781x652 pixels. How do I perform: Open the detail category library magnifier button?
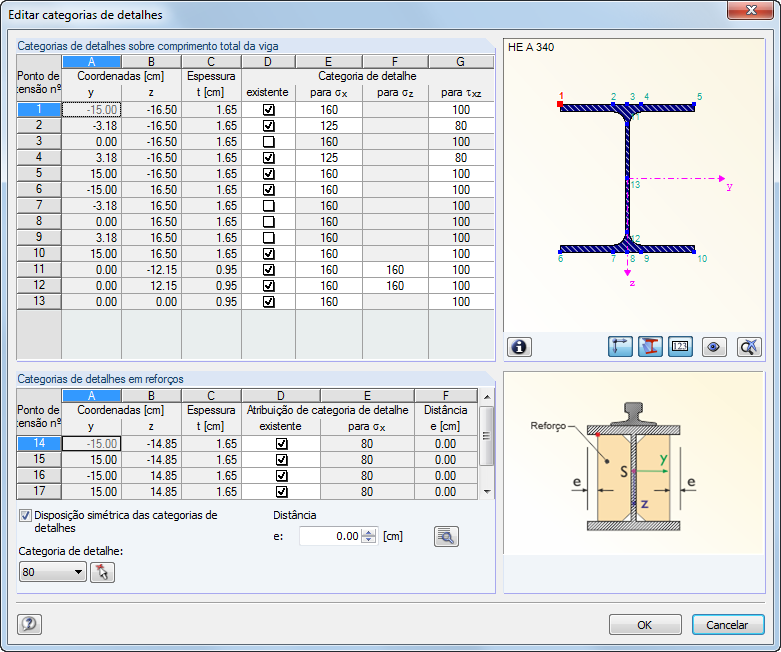(x=446, y=536)
